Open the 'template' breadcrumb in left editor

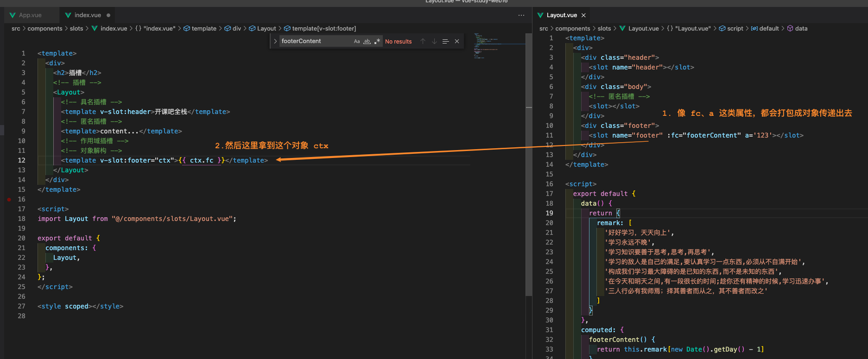(x=200, y=28)
